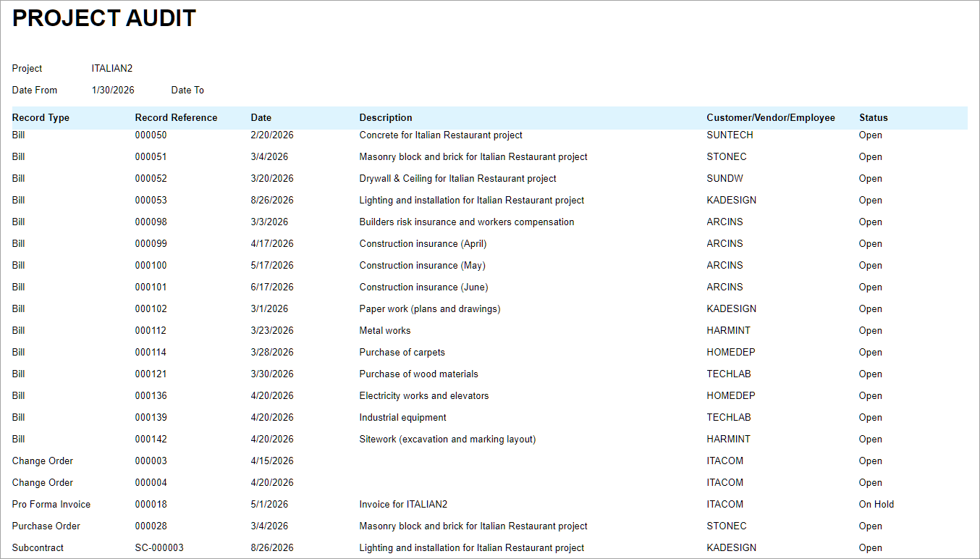Click description Sitework (excavation and marking layout)
The height and width of the screenshot is (559, 980).
pyautogui.click(x=447, y=439)
